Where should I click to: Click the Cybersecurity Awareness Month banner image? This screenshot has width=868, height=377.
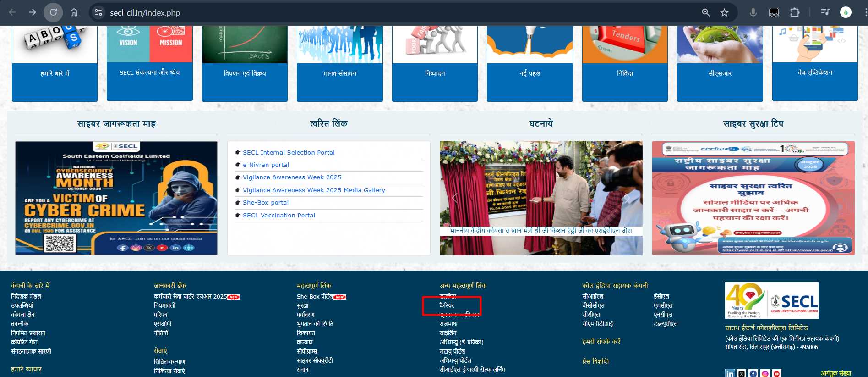click(116, 198)
